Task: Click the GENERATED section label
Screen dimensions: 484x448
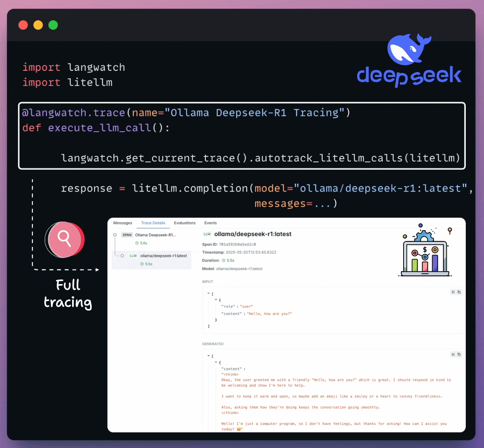Action: coord(213,344)
